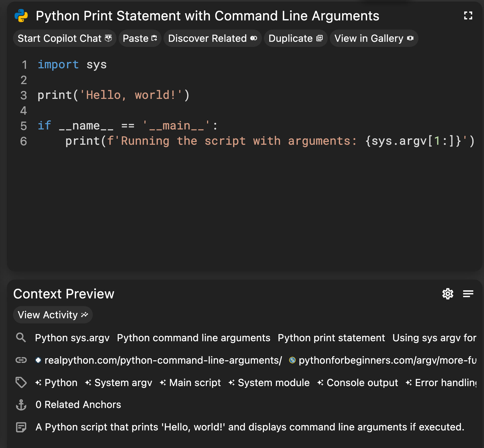Viewport: 484px width, 448px height.
Task: Click the realpython site favicon
Action: point(38,360)
